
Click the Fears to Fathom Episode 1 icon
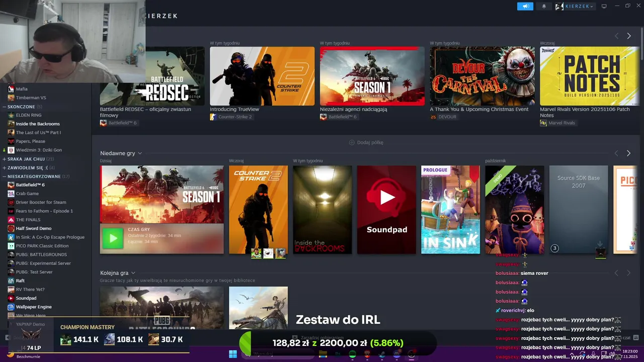11,211
